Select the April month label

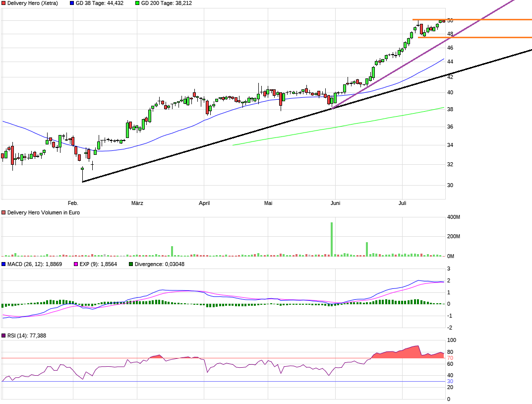204,203
